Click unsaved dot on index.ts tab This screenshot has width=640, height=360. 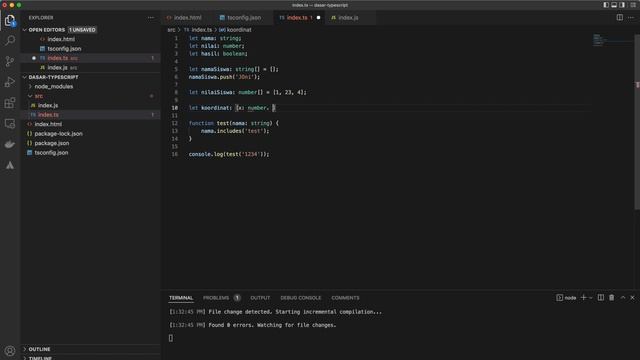pyautogui.click(x=318, y=18)
